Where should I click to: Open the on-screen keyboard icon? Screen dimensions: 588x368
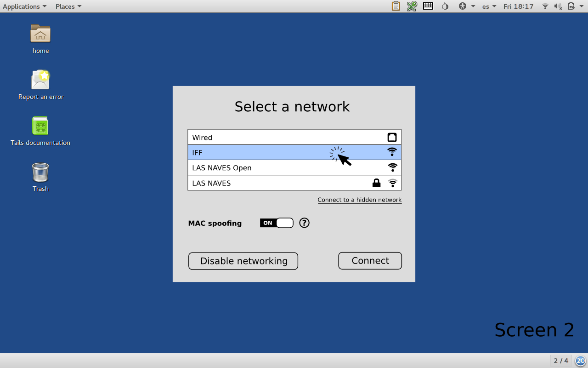click(x=428, y=6)
